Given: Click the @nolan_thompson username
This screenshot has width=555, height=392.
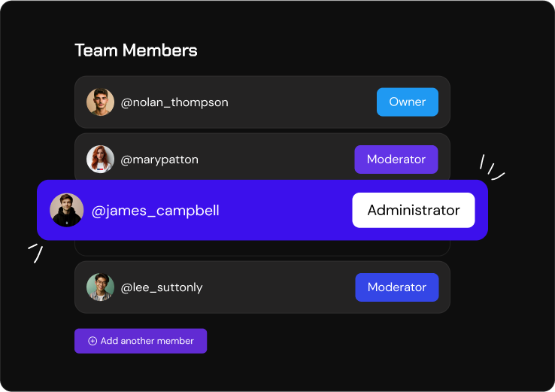Looking at the screenshot, I should 174,102.
